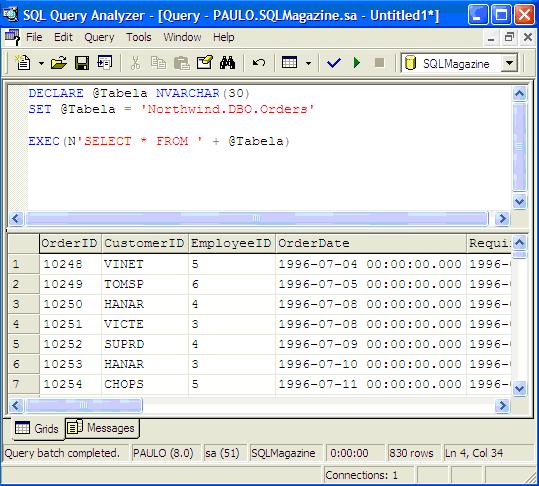Click the editor's horizontal scroll left arrow
The image size is (539, 486).
[x=16, y=218]
